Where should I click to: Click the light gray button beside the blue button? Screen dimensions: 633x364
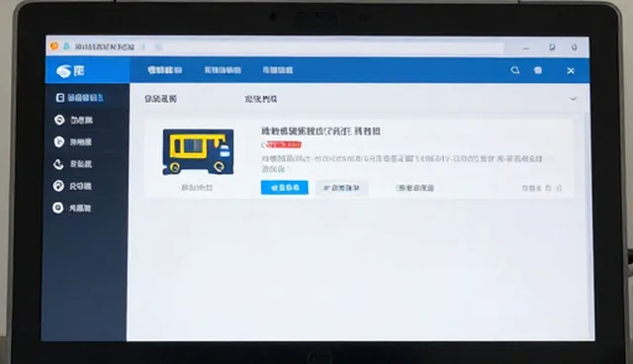coord(341,188)
